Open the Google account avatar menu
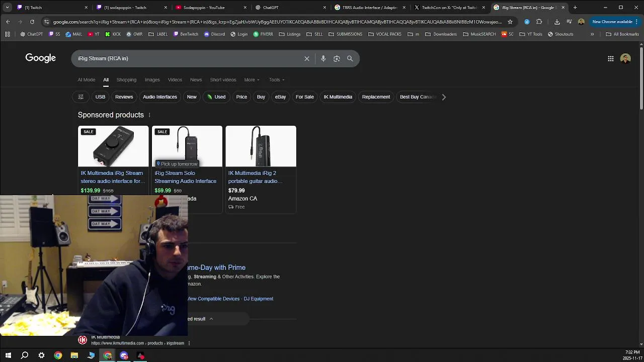 point(625,58)
